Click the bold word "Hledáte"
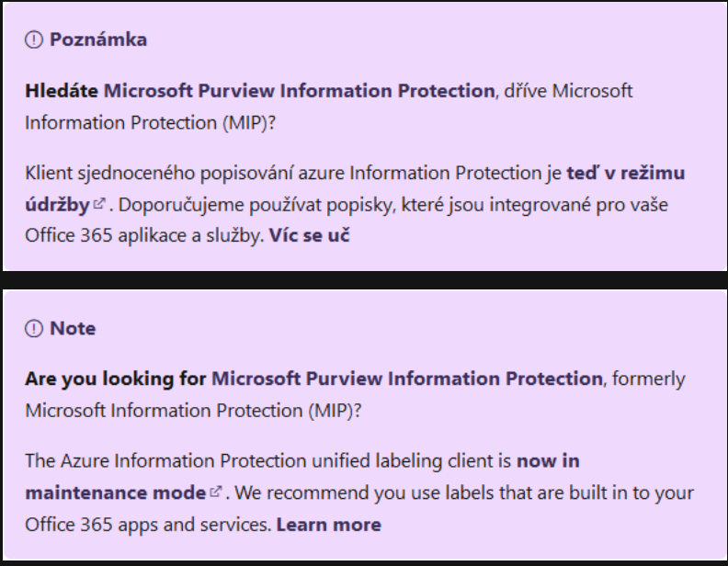The width and height of the screenshot is (728, 566). pos(62,91)
